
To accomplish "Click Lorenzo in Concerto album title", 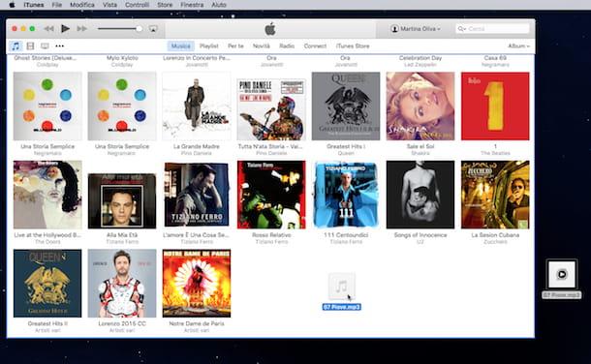I will click(197, 58).
